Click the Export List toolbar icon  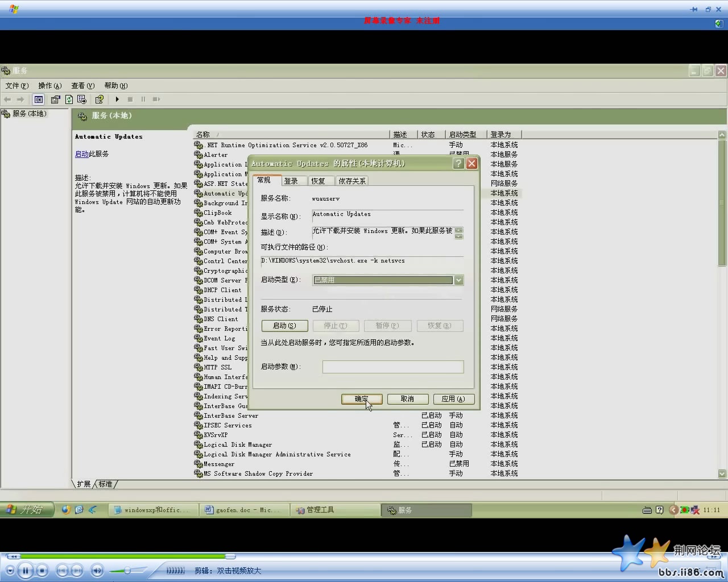(82, 99)
